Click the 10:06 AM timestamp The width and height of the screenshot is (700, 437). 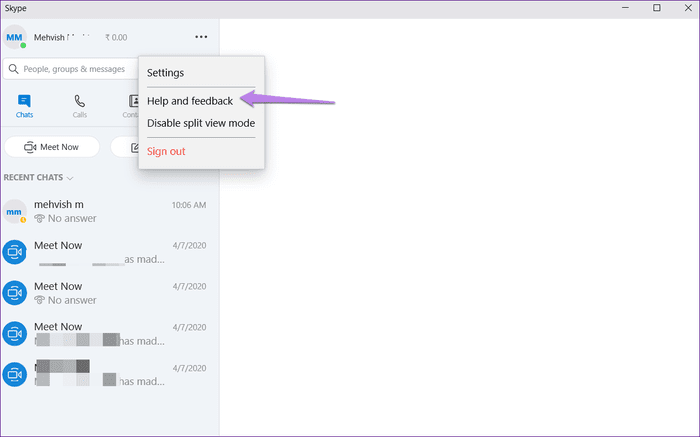189,205
